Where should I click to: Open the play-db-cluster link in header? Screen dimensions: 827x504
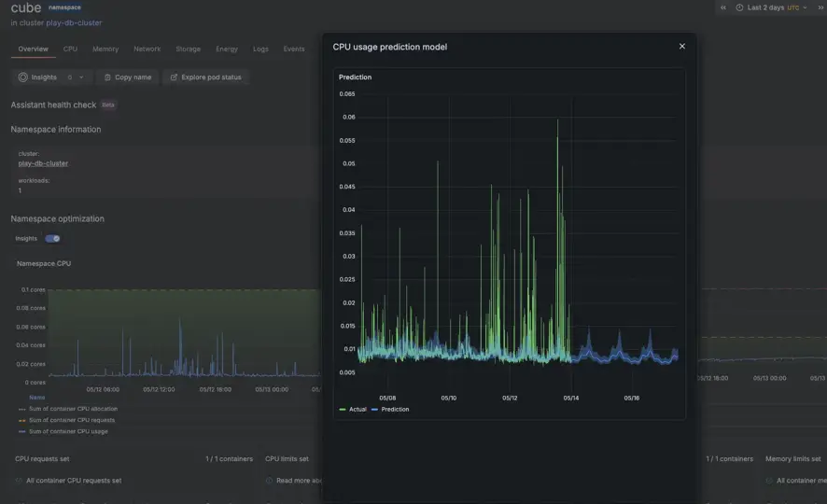click(x=74, y=22)
